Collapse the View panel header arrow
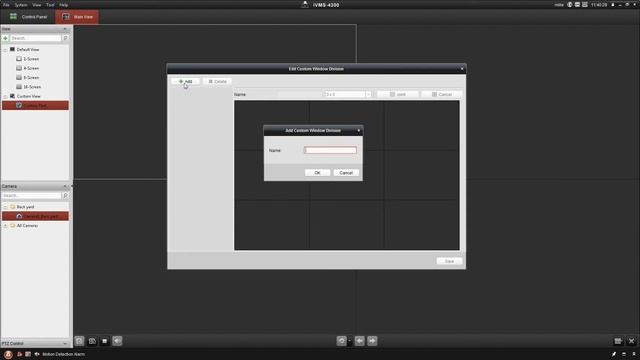640x360 pixels. point(65,29)
